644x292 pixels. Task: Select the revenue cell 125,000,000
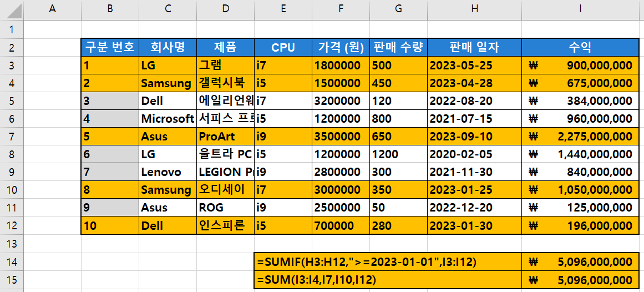pyautogui.click(x=580, y=207)
